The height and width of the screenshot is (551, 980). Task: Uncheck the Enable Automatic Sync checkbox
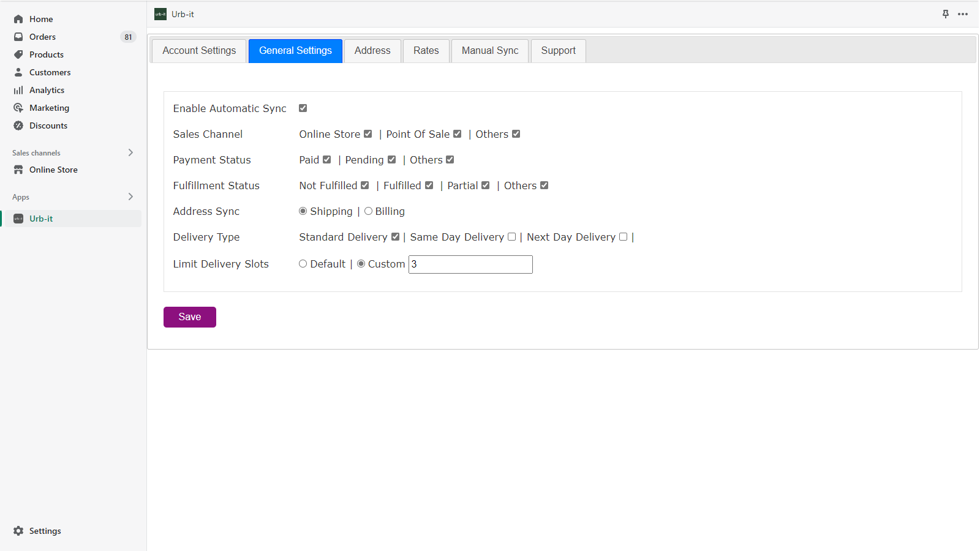[x=303, y=108]
